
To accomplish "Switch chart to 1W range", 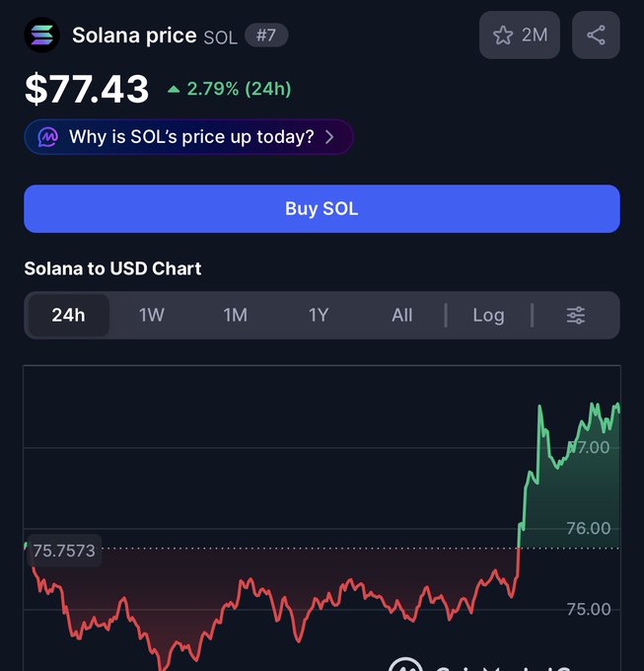I will [151, 316].
